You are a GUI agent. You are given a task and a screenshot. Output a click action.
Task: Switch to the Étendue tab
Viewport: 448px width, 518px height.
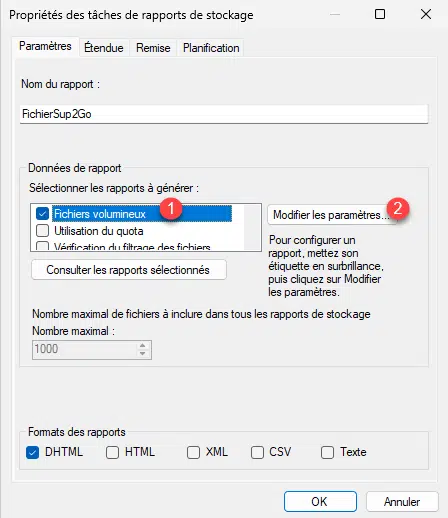pos(104,48)
